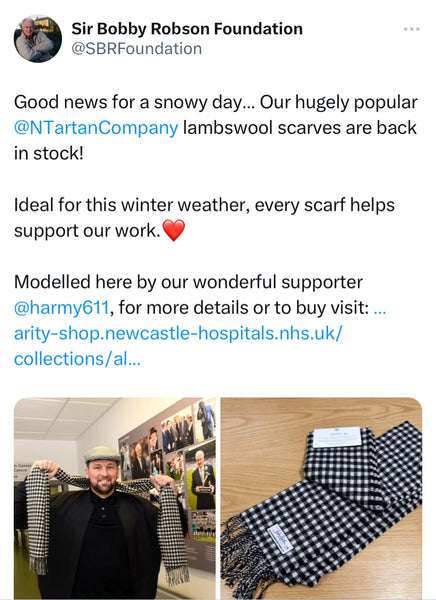Open Sir Bobby Robson Foundation profile picture
Screen dimensions: 436x600
click(x=38, y=39)
